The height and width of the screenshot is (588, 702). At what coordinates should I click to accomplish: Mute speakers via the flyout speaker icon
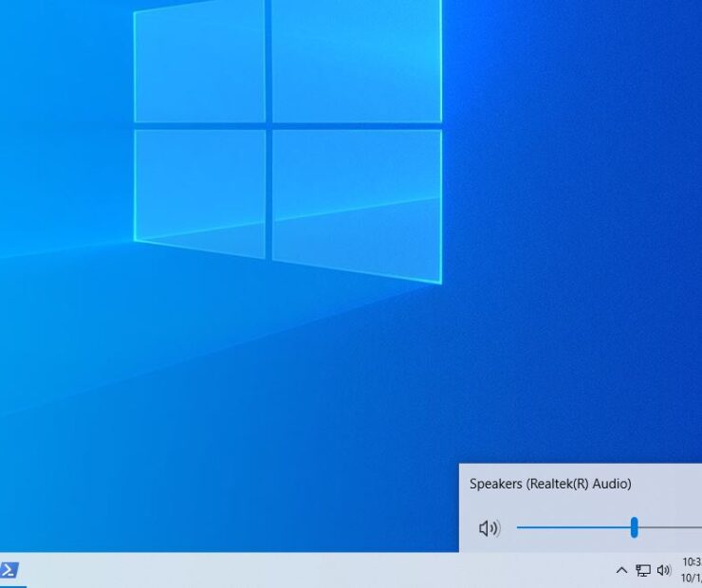(490, 528)
